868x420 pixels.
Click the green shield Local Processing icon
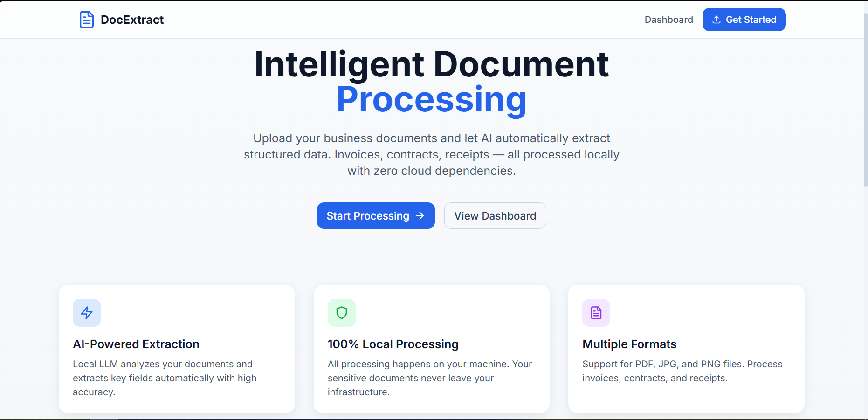342,313
